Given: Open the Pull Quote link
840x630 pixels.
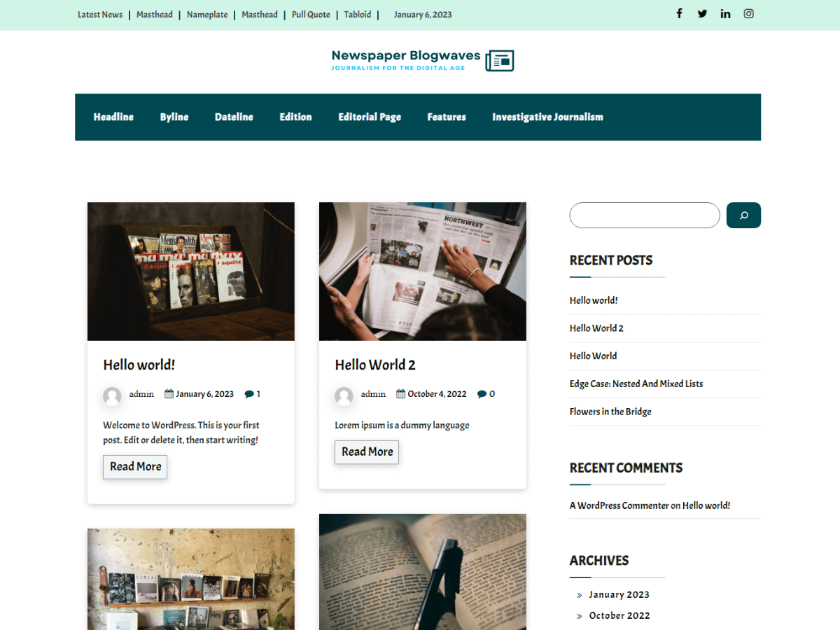Looking at the screenshot, I should coord(310,14).
